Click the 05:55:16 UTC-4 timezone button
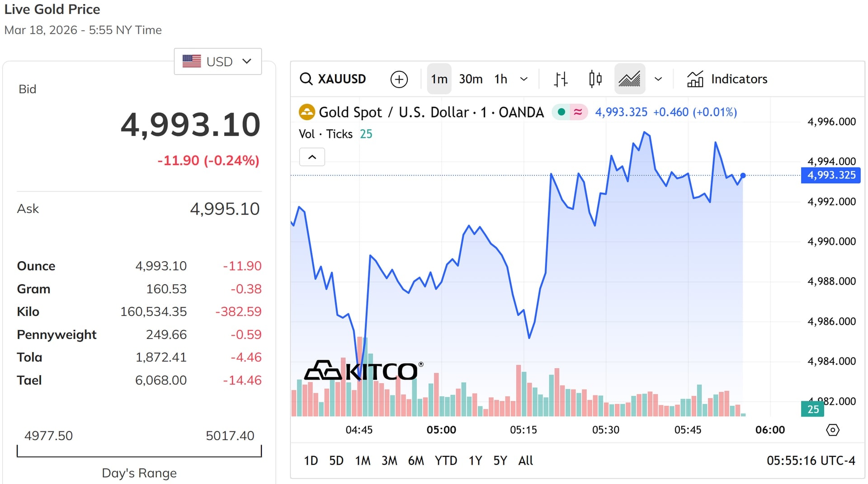Screen dimensions: 868x484 [x=811, y=461]
